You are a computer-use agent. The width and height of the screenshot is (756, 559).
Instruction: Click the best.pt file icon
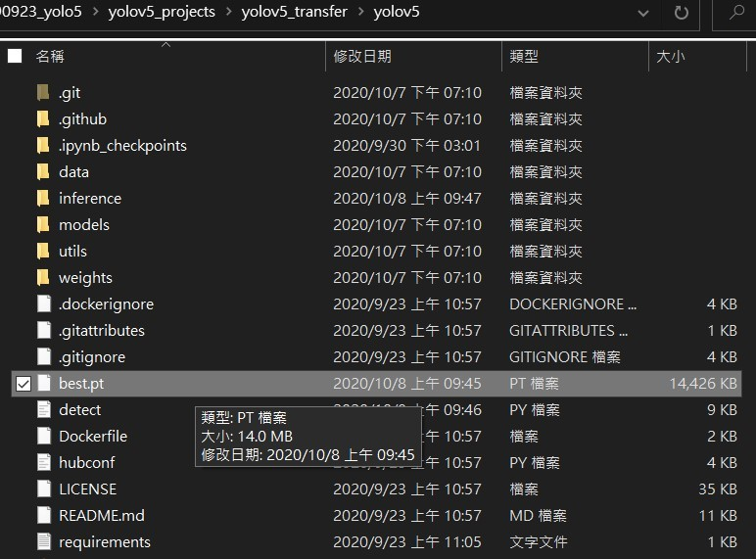pyautogui.click(x=44, y=383)
